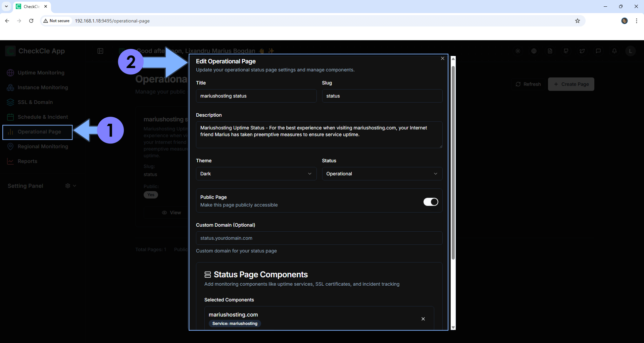Bookmark this page star icon

coord(578,21)
